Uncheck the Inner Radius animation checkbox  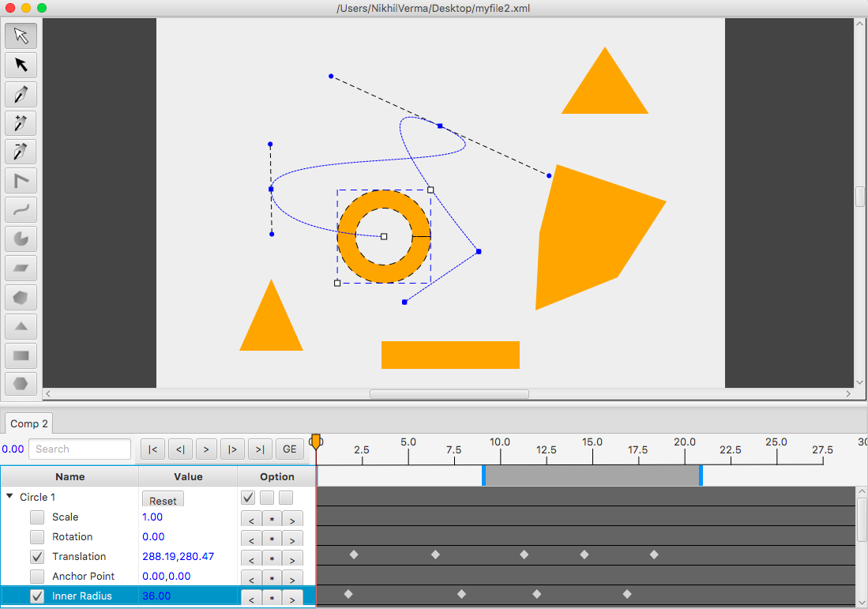click(x=37, y=596)
